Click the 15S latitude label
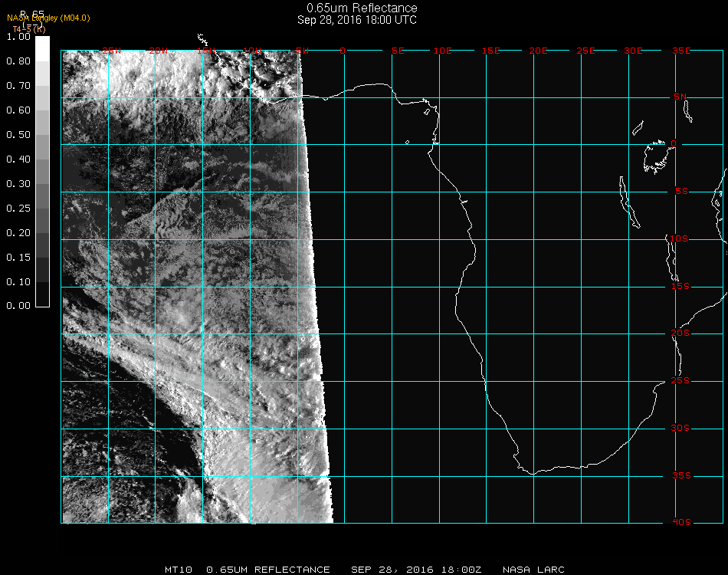Viewport: 728px width, 575px height. point(680,286)
